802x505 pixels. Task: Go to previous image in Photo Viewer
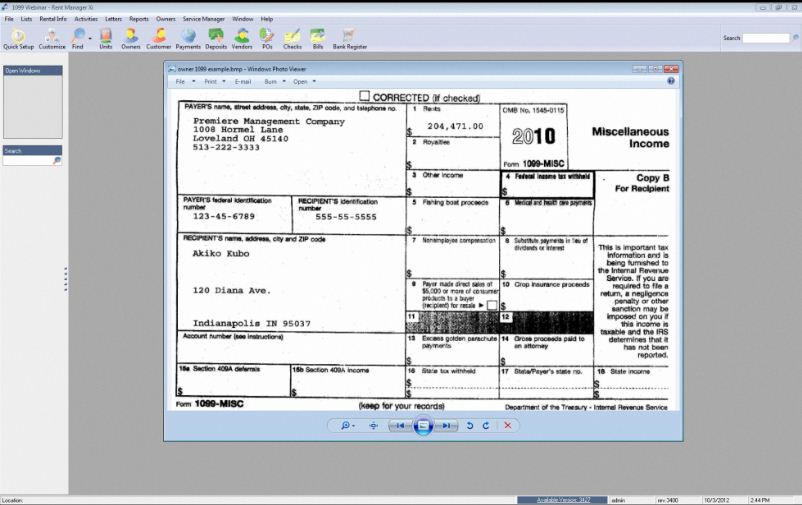pos(400,426)
